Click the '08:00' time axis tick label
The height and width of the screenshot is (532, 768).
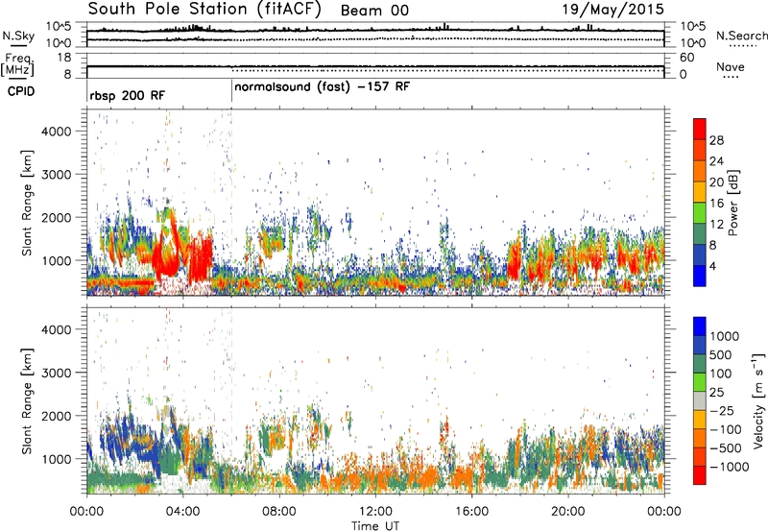[x=279, y=512]
